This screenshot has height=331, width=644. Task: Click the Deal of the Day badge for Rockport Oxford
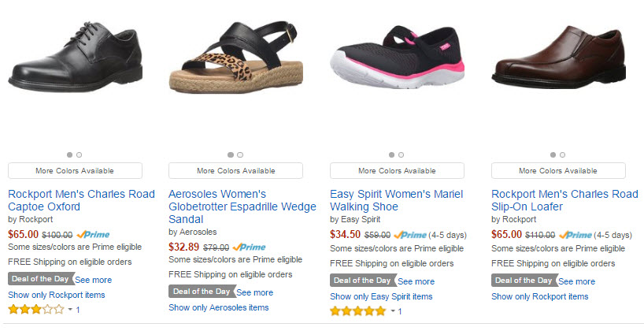tap(40, 279)
